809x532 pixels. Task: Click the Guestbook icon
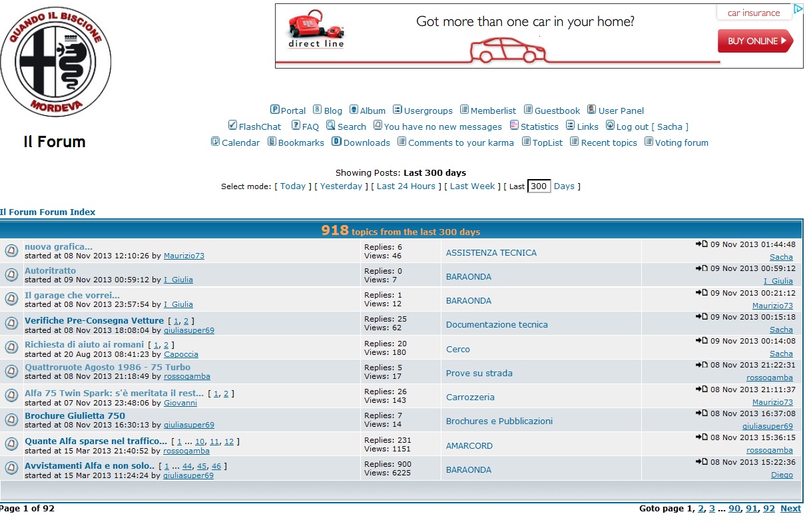[528, 110]
